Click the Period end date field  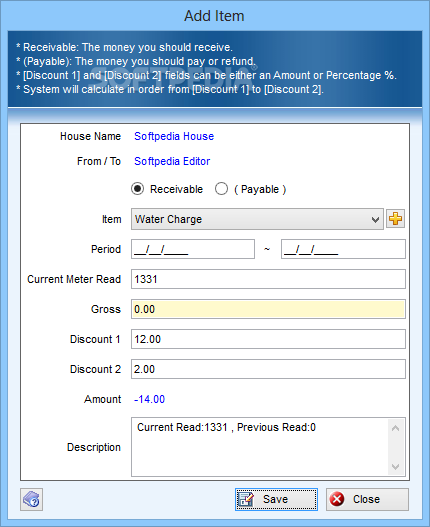pyautogui.click(x=343, y=249)
